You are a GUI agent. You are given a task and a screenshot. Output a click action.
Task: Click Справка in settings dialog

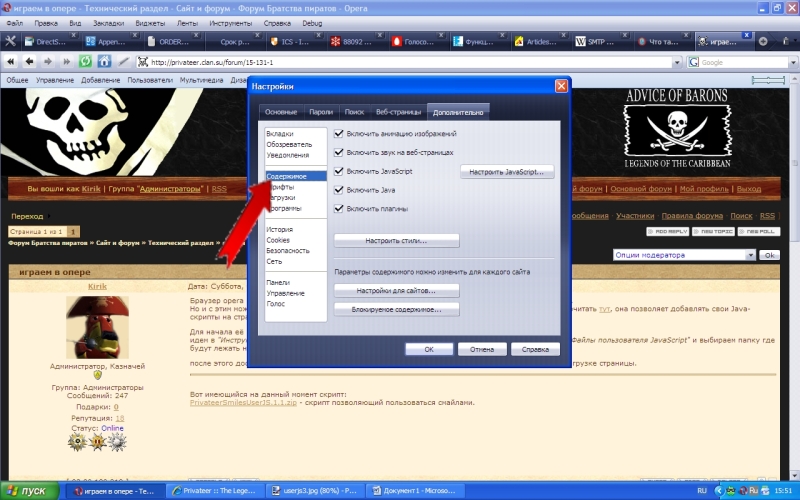coord(535,349)
